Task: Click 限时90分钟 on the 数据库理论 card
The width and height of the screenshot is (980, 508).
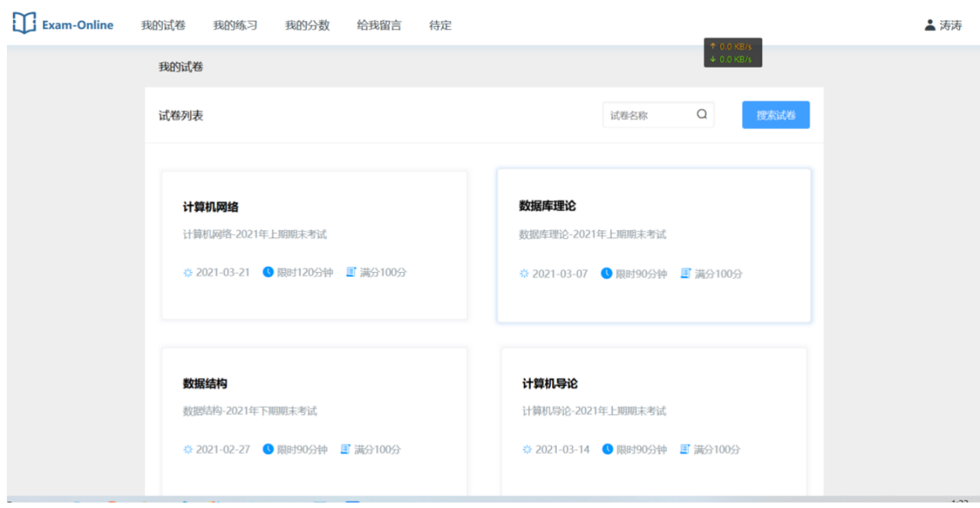Action: point(641,274)
